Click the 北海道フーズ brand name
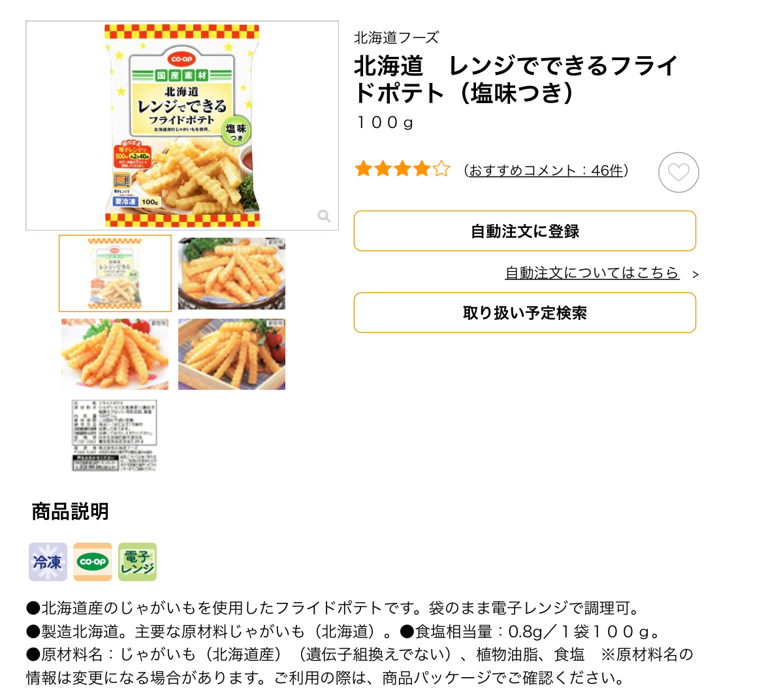 pyautogui.click(x=396, y=38)
